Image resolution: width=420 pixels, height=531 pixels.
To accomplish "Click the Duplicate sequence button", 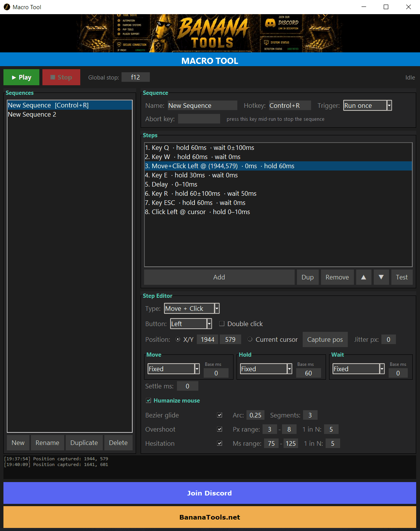I will tap(84, 443).
